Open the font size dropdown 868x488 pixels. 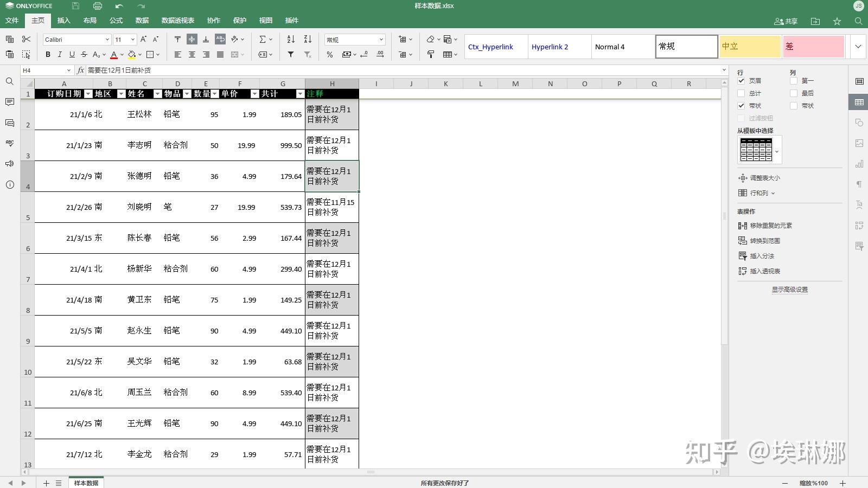[x=132, y=40]
